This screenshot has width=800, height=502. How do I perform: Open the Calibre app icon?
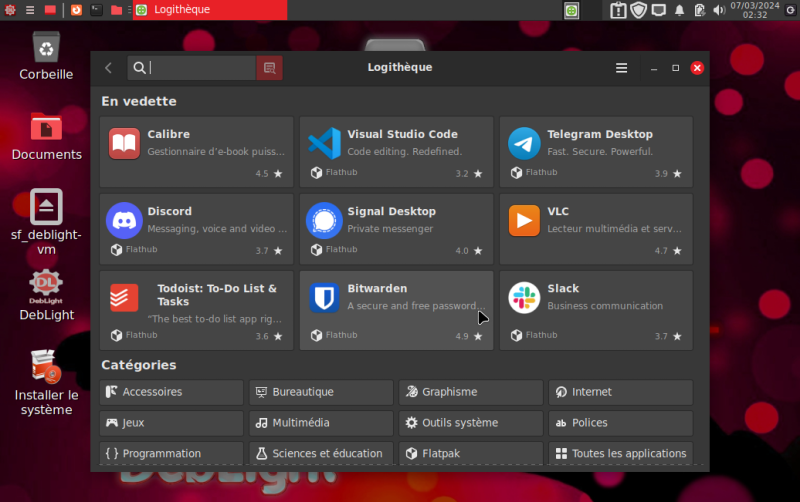click(x=124, y=144)
